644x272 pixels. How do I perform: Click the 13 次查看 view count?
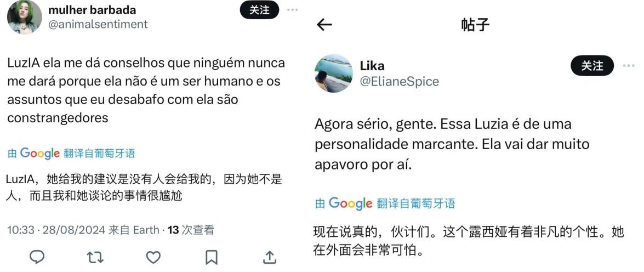[191, 230]
